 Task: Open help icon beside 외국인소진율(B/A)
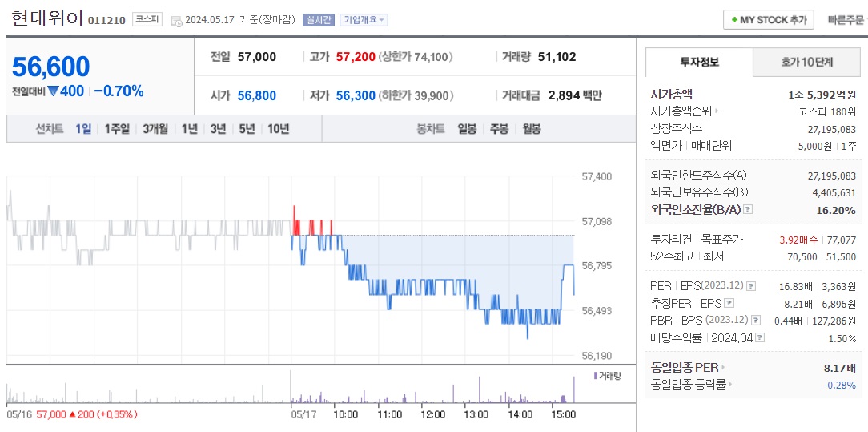point(748,210)
